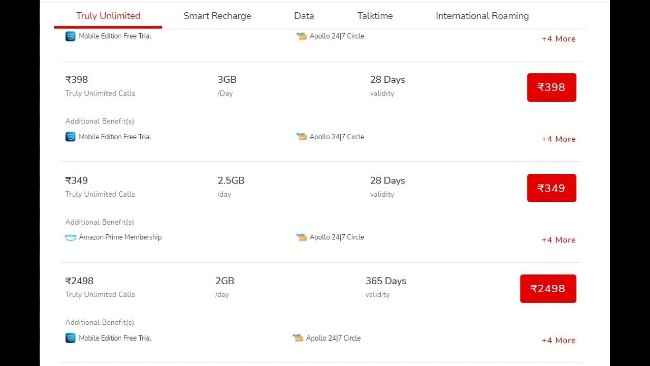Show +4 More benefits in topmost plan
Viewport: 650px width, 366px height.
coord(559,39)
